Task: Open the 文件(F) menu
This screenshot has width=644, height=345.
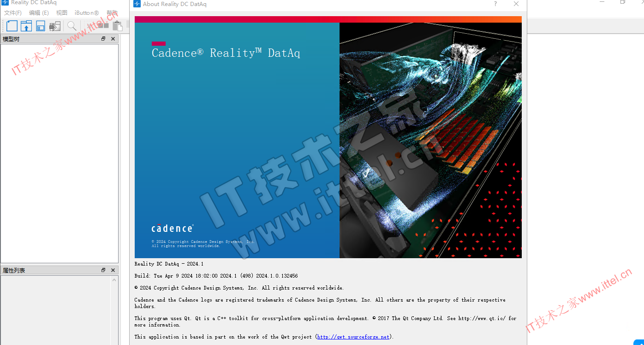Action: click(x=13, y=13)
